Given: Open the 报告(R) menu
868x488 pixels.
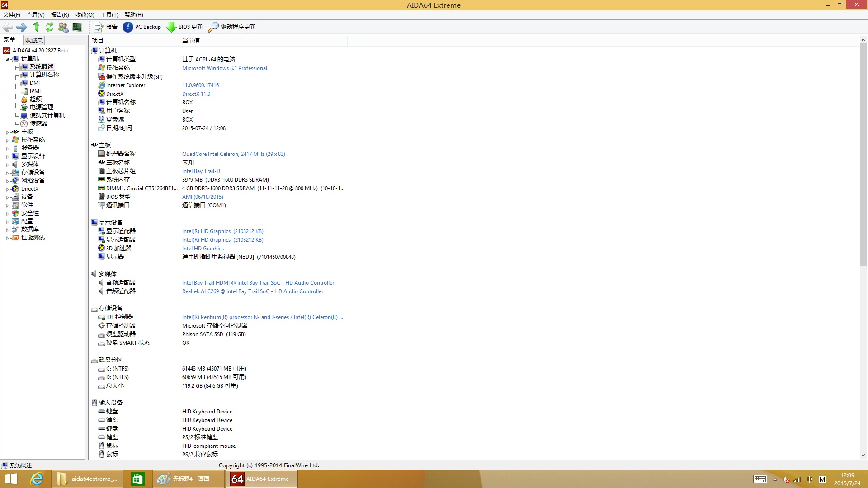Looking at the screenshot, I should pyautogui.click(x=60, y=14).
